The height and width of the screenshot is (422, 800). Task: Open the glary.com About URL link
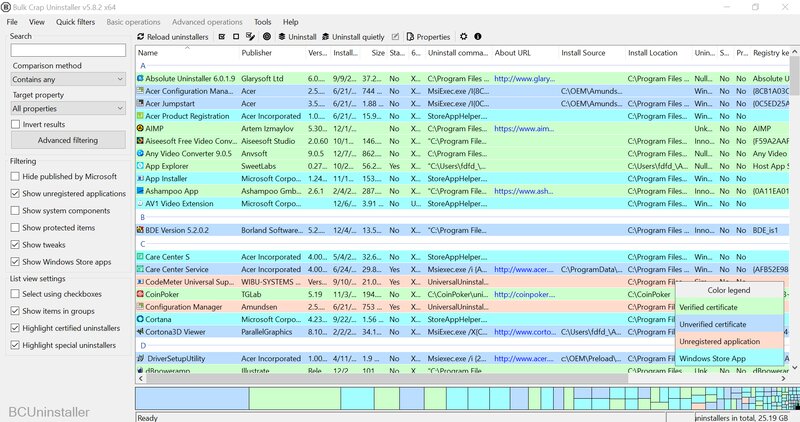(x=524, y=79)
